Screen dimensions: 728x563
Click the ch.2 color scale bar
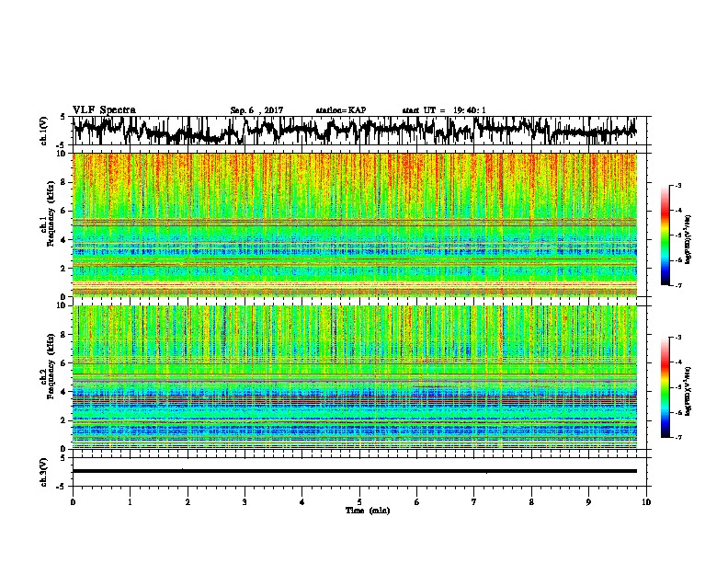(665, 387)
